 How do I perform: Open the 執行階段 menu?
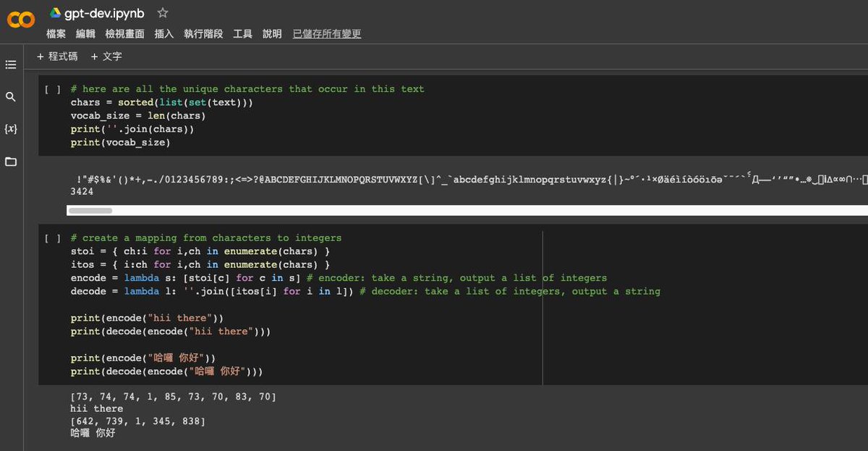tap(203, 33)
